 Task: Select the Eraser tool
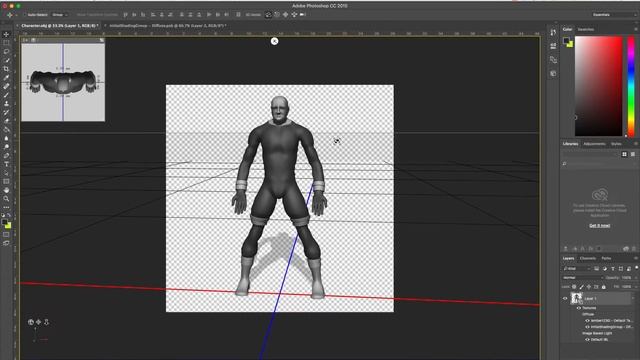pos(6,121)
